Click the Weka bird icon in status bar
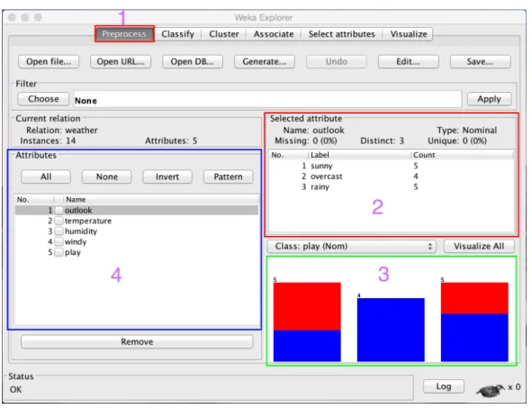The height and width of the screenshot is (409, 532). (491, 390)
